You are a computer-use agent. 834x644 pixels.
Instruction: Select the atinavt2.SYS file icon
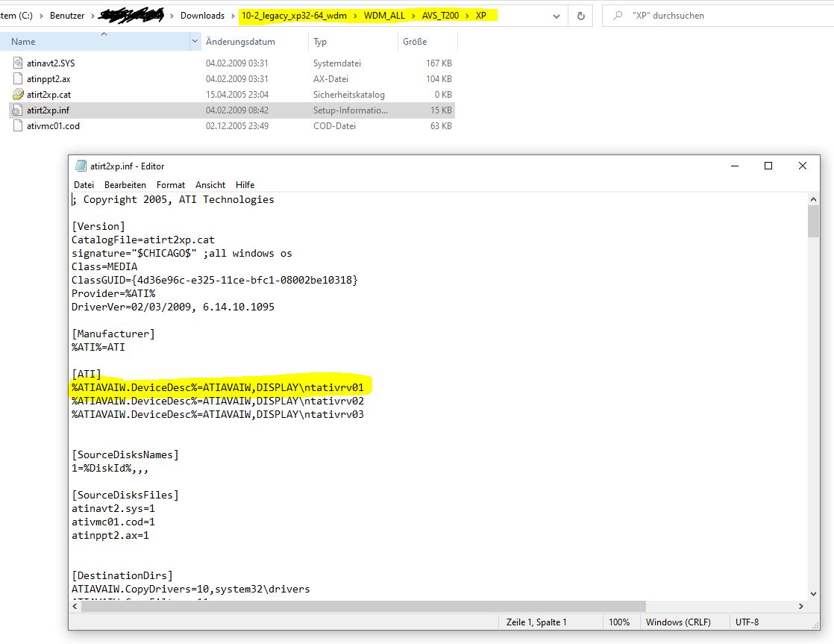click(18, 63)
